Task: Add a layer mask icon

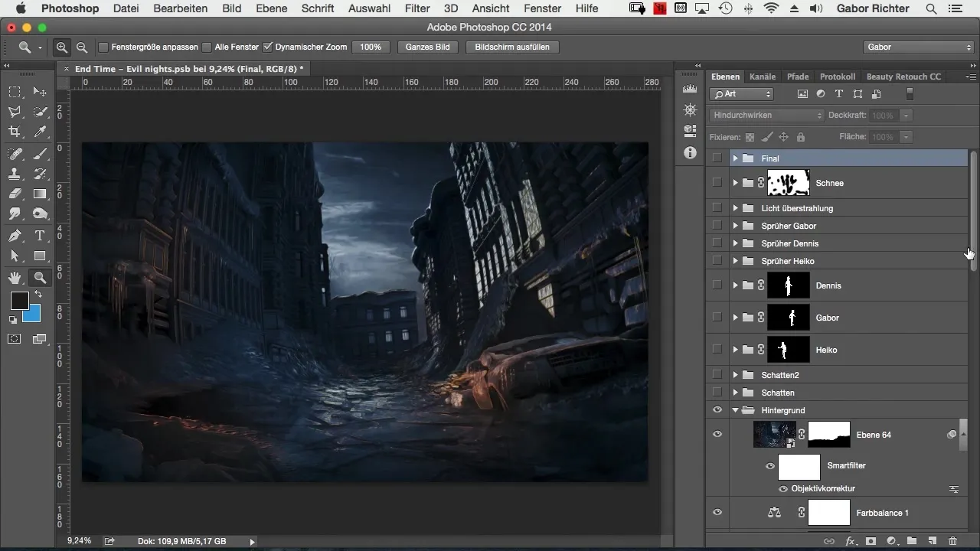Action: click(871, 540)
